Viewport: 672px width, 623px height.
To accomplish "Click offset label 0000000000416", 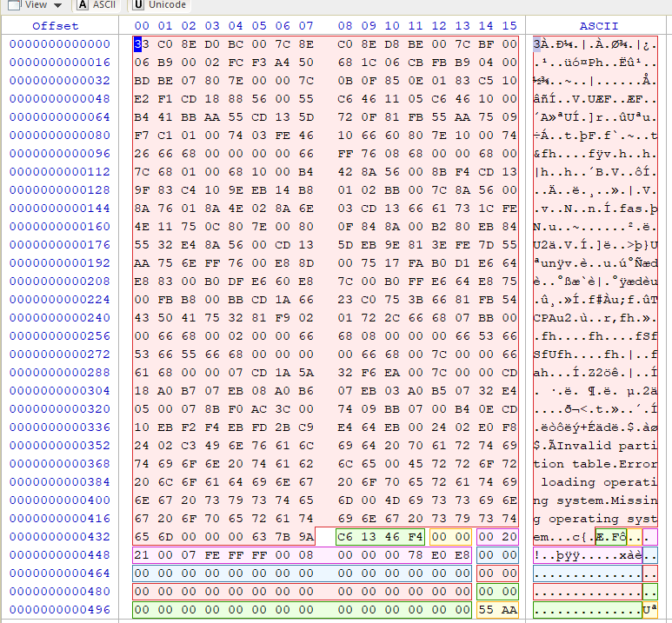I will pos(60,519).
